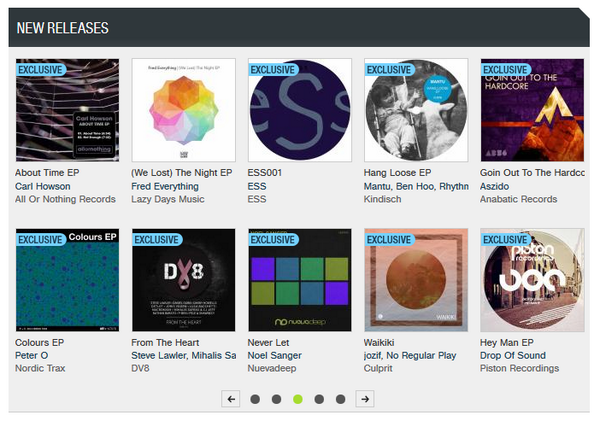Open the ESS001 cover artwork
600x421 pixels.
tap(300, 110)
